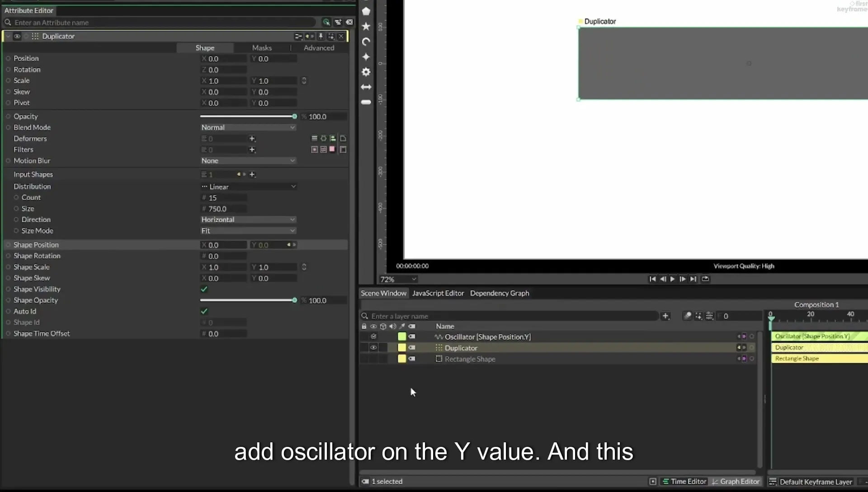868x492 pixels.
Task: Click Opacity attribute connection circle
Action: click(x=8, y=117)
